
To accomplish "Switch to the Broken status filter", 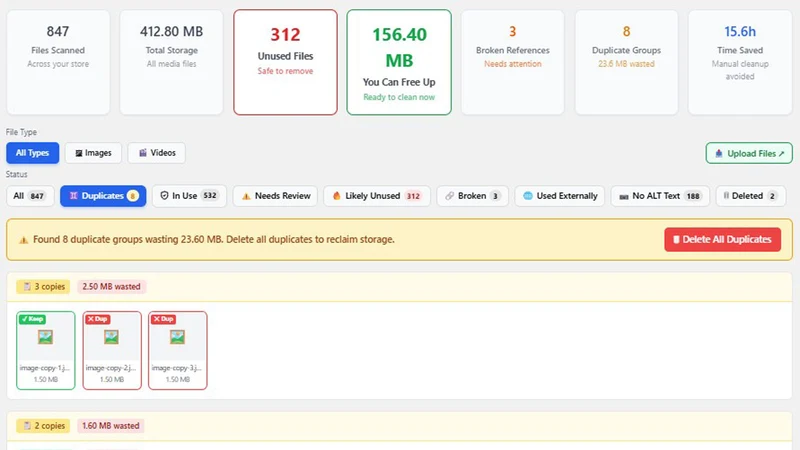I will (472, 196).
